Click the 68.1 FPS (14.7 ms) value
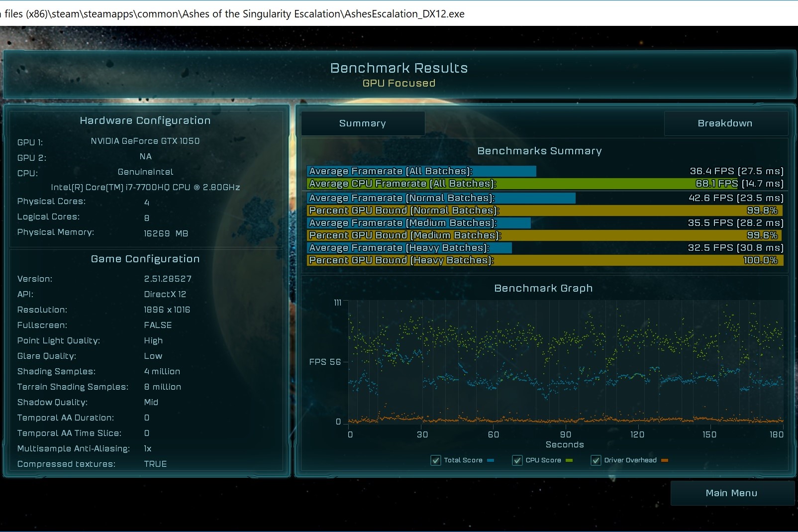Image resolution: width=798 pixels, height=532 pixels. pos(739,184)
